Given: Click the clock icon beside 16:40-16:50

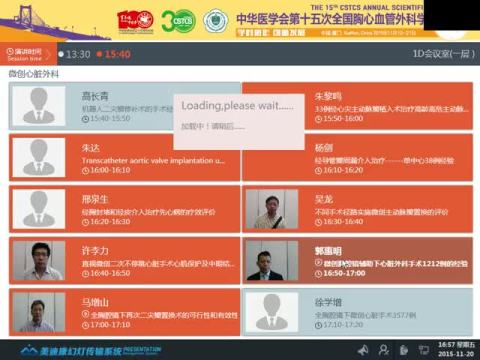Looking at the screenshot, I should [x=85, y=274].
